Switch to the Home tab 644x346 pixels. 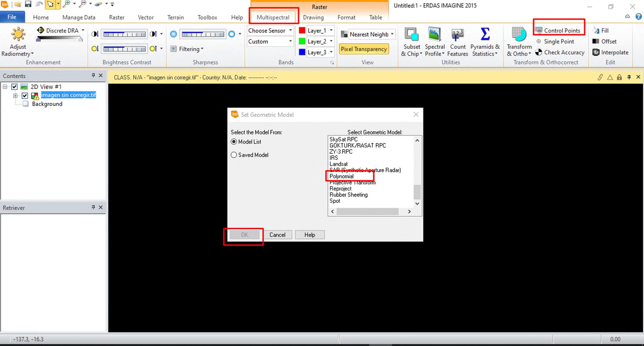click(41, 17)
